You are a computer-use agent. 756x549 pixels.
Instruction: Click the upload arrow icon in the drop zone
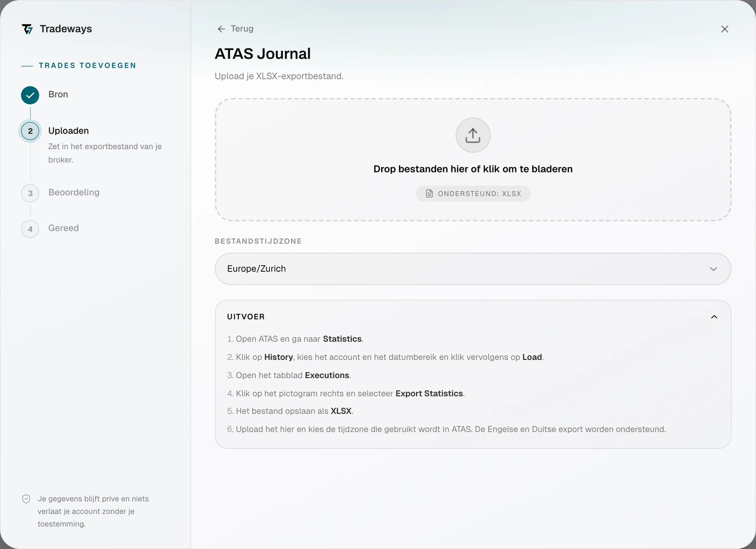click(473, 135)
